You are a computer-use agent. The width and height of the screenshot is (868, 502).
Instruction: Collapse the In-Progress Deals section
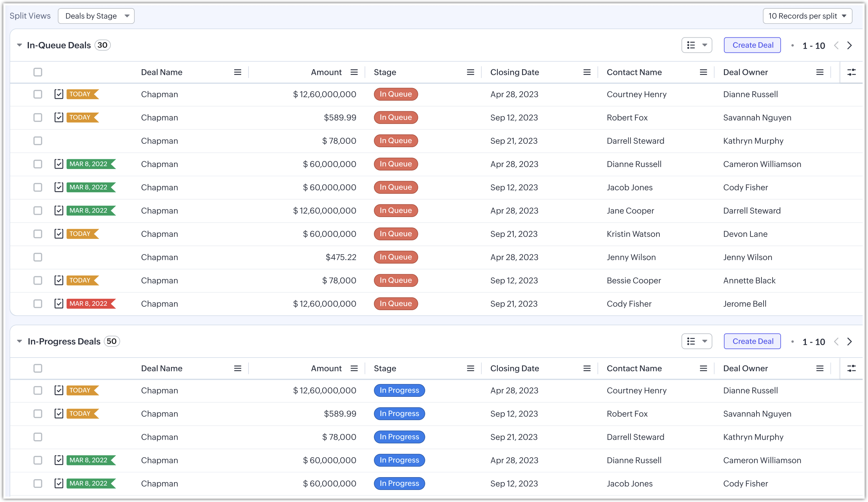pos(19,341)
